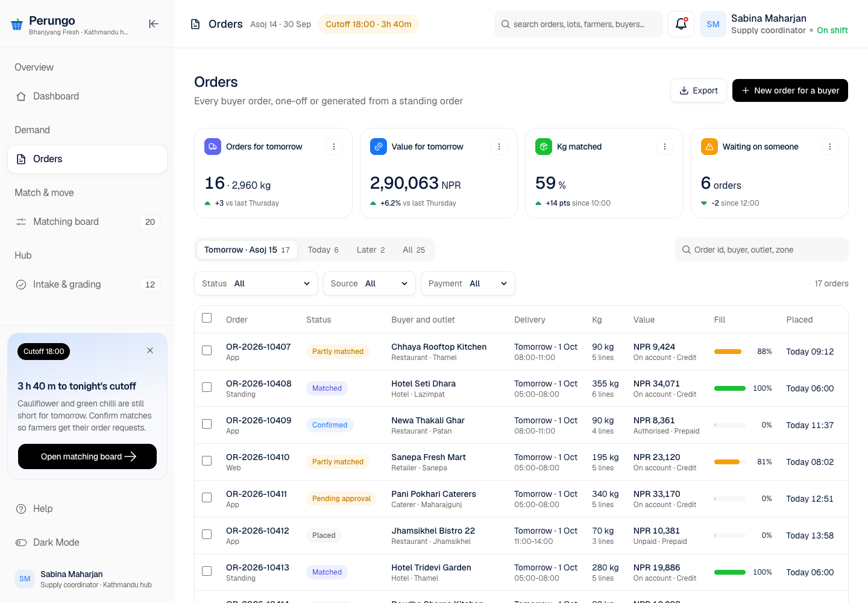The width and height of the screenshot is (868, 603).
Task: Click the Orders for tomorrow truck icon
Action: pos(213,147)
